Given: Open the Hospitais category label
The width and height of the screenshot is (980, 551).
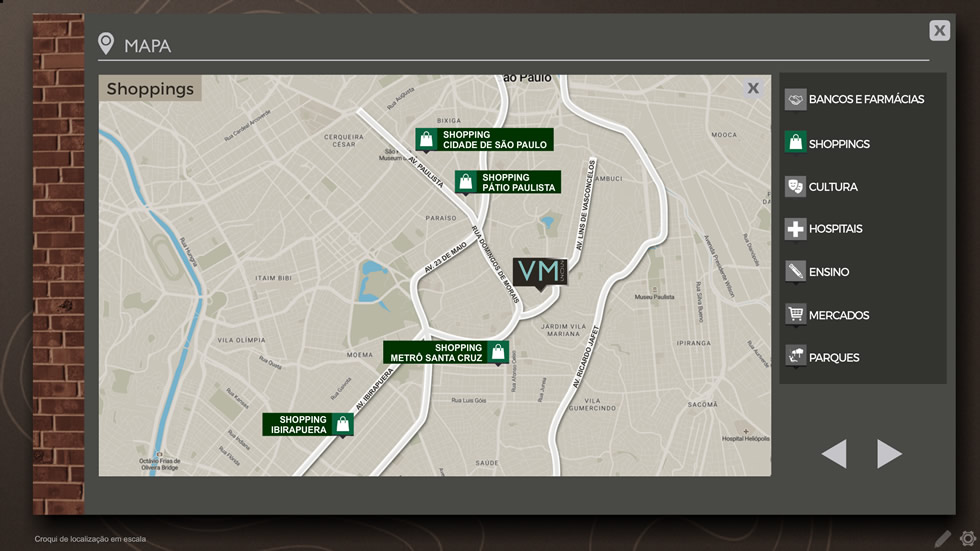Looking at the screenshot, I should [835, 229].
